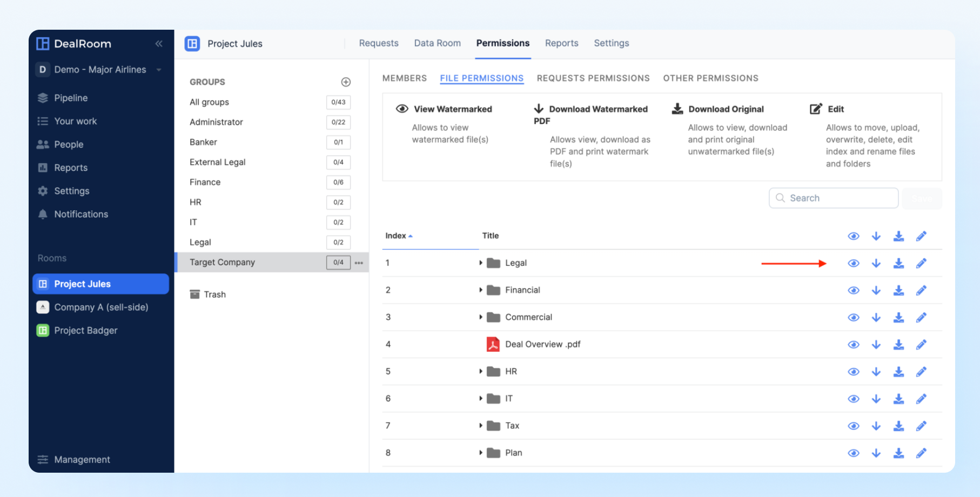Screen dimensions: 980x497
Task: Click download watermarked PDF arrow for HR folder
Action: coord(876,372)
